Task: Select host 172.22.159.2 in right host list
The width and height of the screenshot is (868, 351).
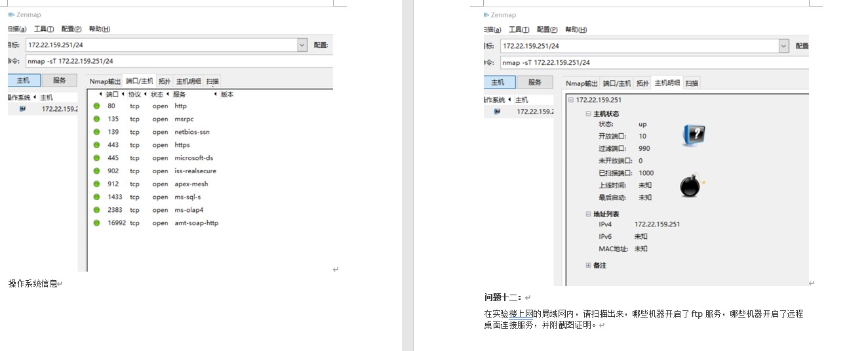Action: tap(534, 112)
